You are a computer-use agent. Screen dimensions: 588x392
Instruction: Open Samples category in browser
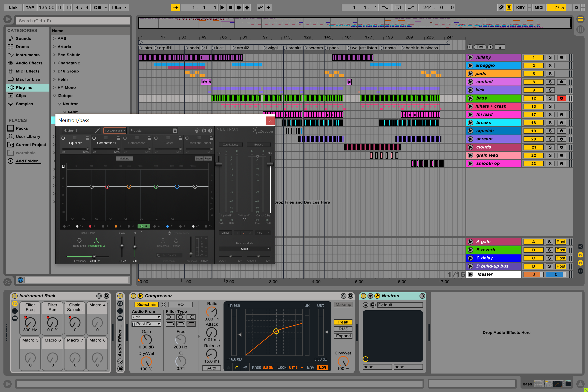pos(24,104)
